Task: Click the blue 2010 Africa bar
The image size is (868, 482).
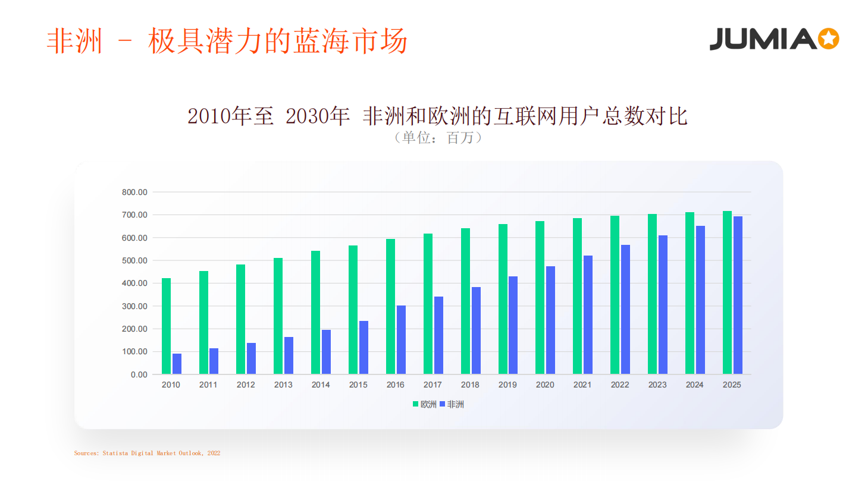Action: pyautogui.click(x=177, y=364)
